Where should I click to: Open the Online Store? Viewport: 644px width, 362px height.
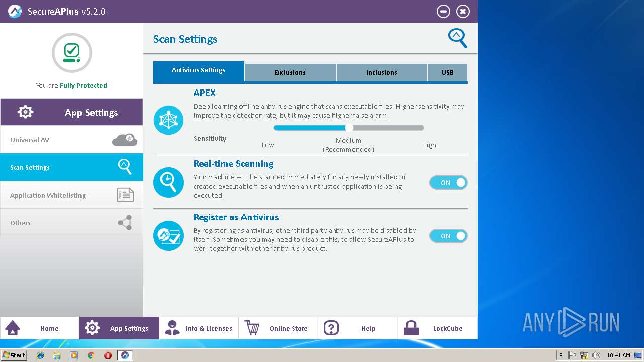coord(278,328)
